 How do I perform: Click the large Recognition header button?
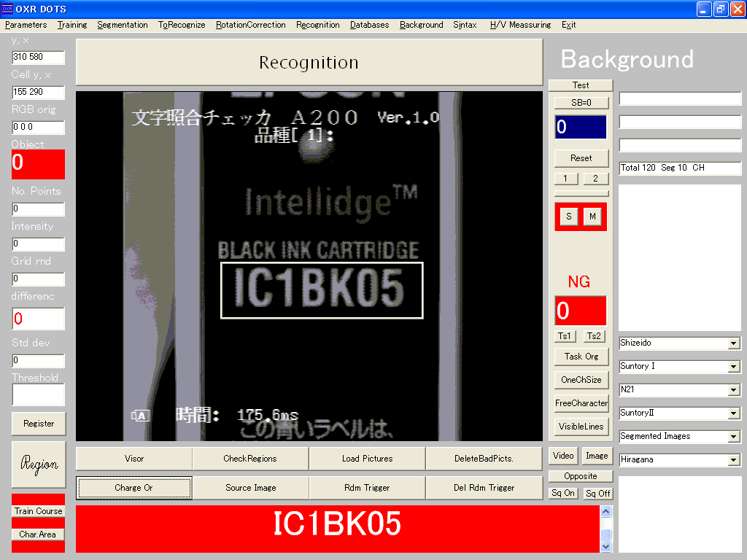click(x=309, y=63)
